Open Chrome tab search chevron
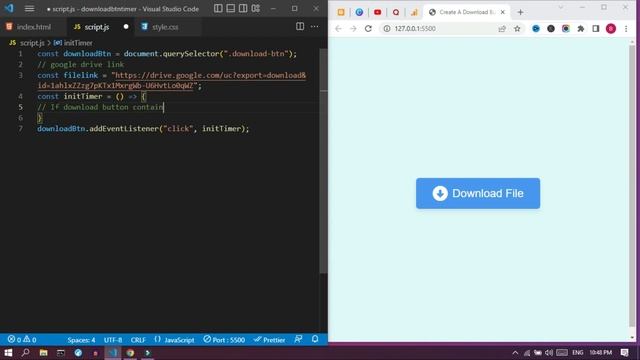The width and height of the screenshot is (640, 360). point(561,7)
